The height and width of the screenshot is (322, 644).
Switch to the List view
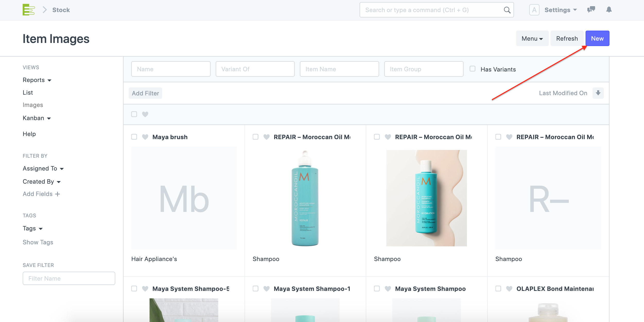pos(28,93)
